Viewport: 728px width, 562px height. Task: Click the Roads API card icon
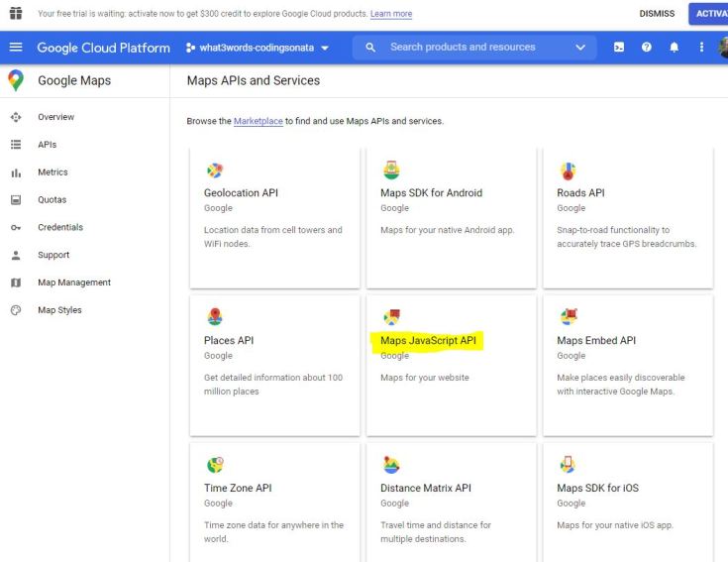pyautogui.click(x=568, y=170)
